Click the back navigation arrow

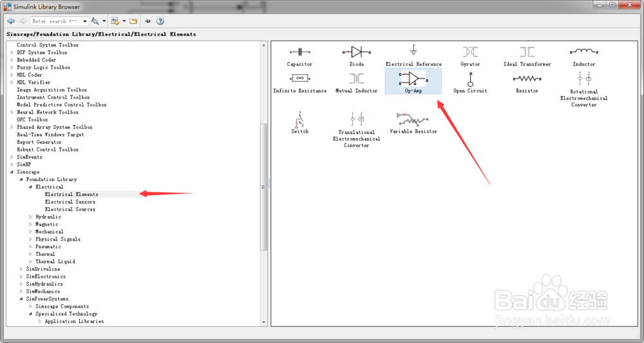point(11,21)
